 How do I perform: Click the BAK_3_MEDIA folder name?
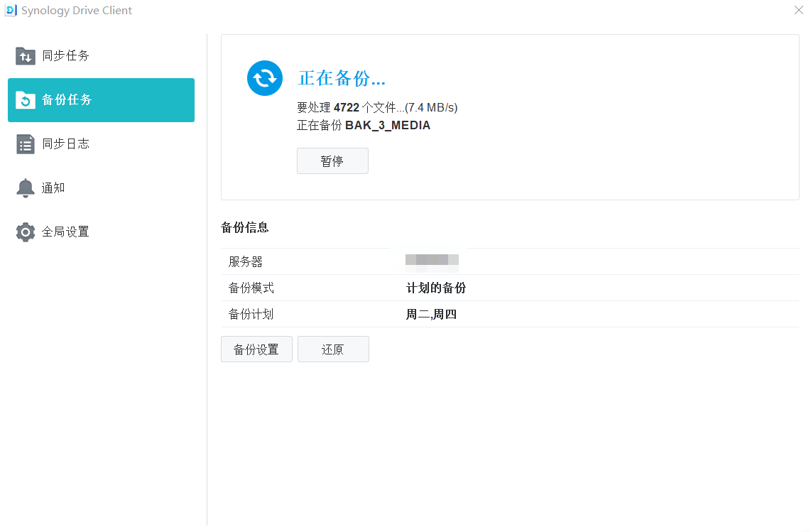coord(388,125)
